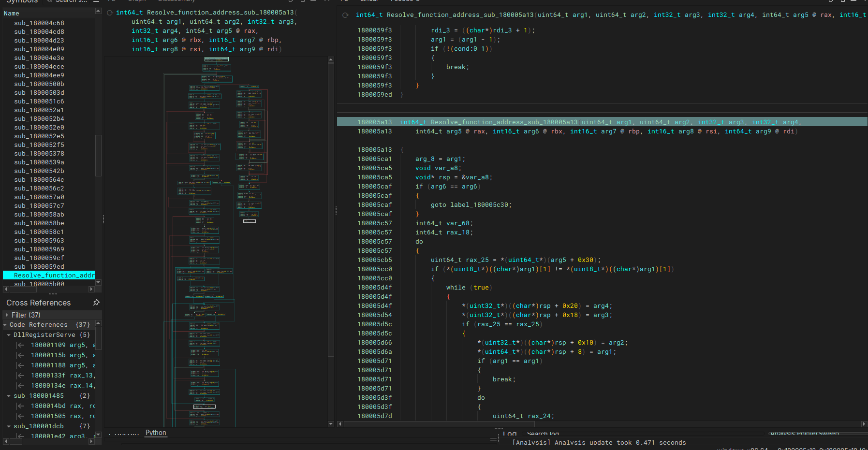Click cross references scroll-up arrow
This screenshot has height=450, width=868.
pyautogui.click(x=98, y=323)
